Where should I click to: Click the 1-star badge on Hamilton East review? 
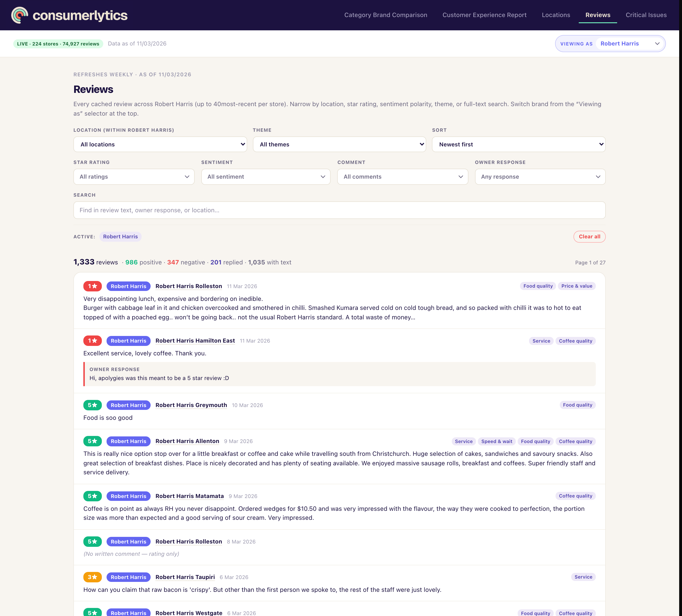92,341
